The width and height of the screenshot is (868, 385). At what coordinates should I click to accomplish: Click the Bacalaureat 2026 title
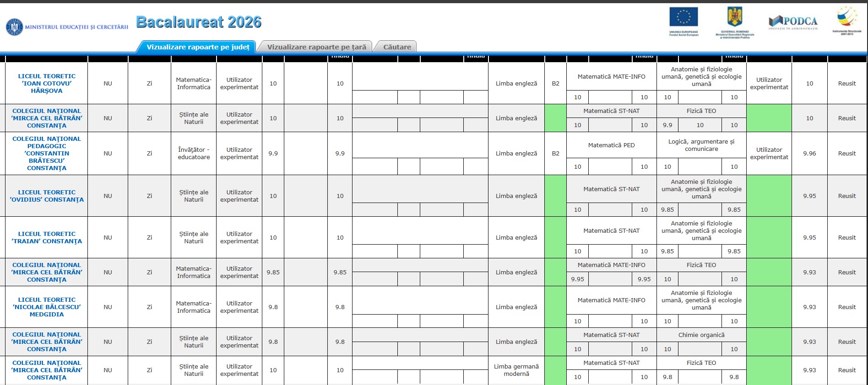[199, 22]
